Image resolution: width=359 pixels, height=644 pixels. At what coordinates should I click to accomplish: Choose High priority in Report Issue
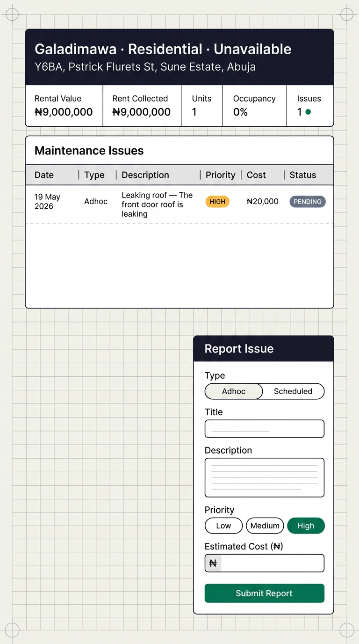tap(306, 526)
